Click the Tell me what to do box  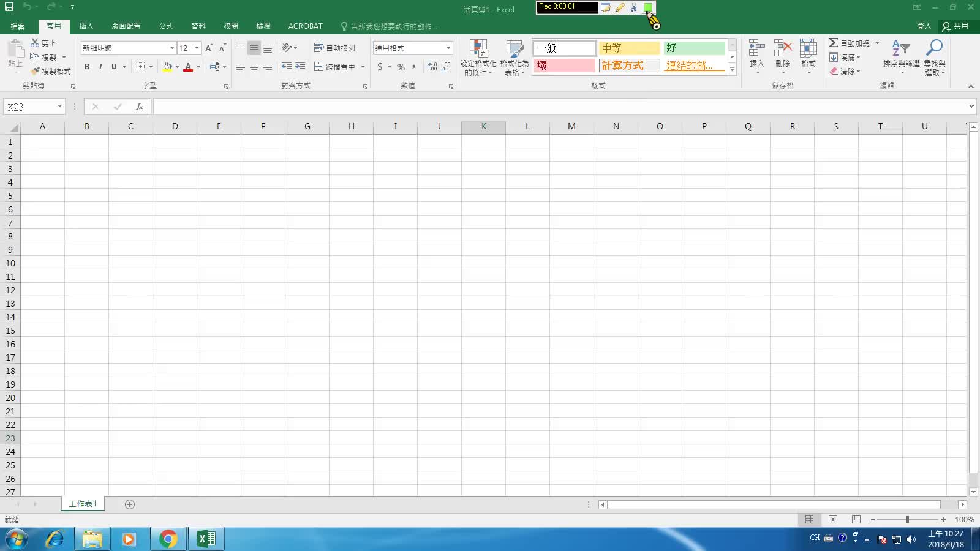click(390, 26)
